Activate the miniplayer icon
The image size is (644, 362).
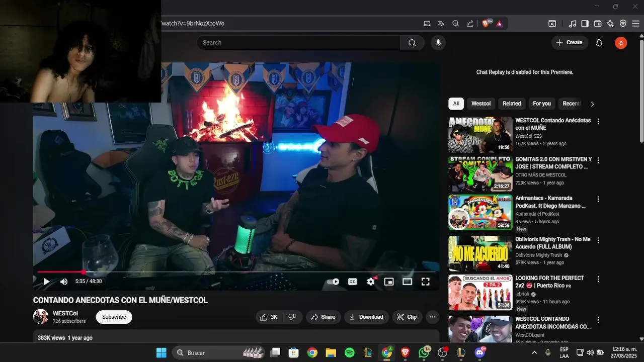click(389, 282)
